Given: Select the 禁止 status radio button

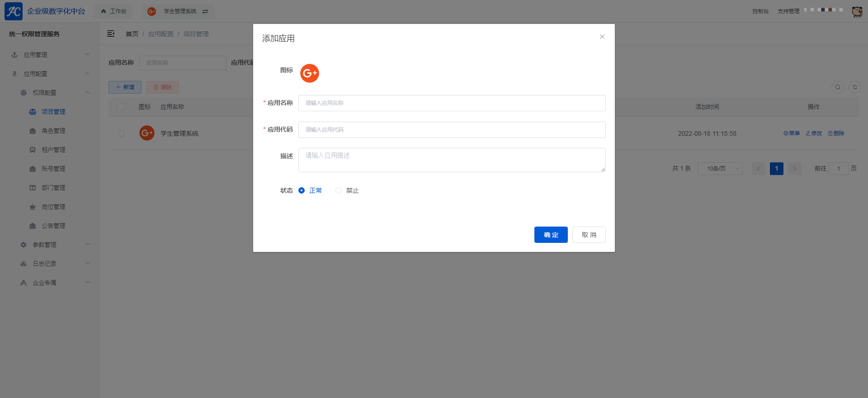Looking at the screenshot, I should coord(339,190).
